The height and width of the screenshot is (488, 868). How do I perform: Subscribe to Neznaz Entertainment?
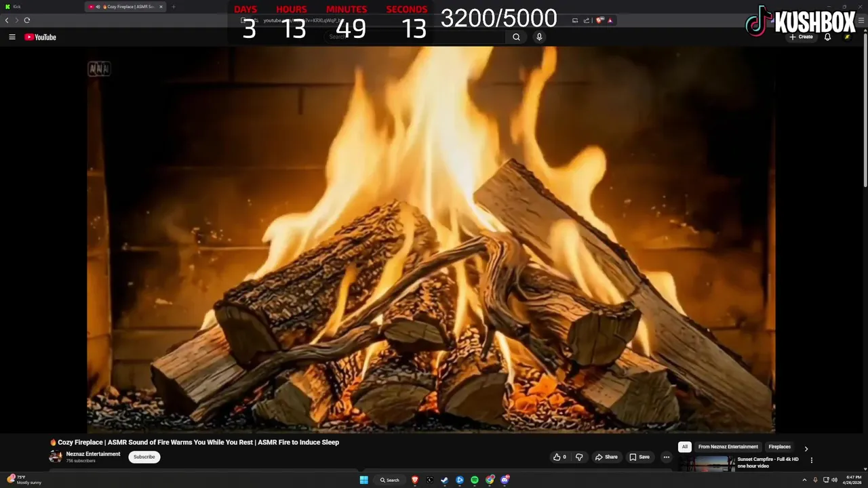pyautogui.click(x=144, y=457)
